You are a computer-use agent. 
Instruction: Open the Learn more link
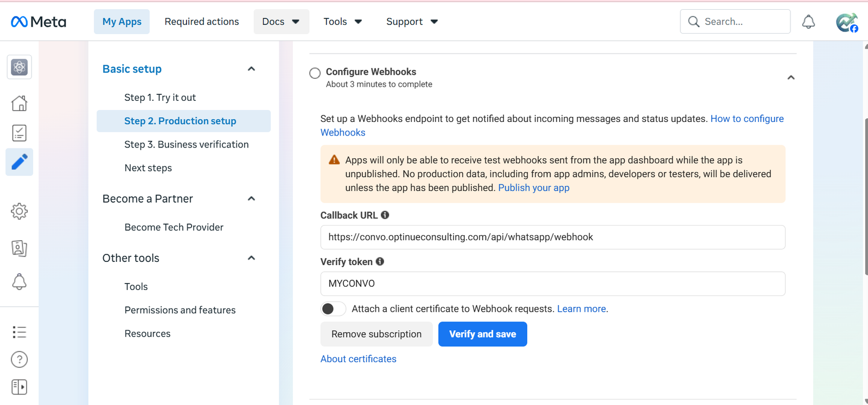point(582,308)
